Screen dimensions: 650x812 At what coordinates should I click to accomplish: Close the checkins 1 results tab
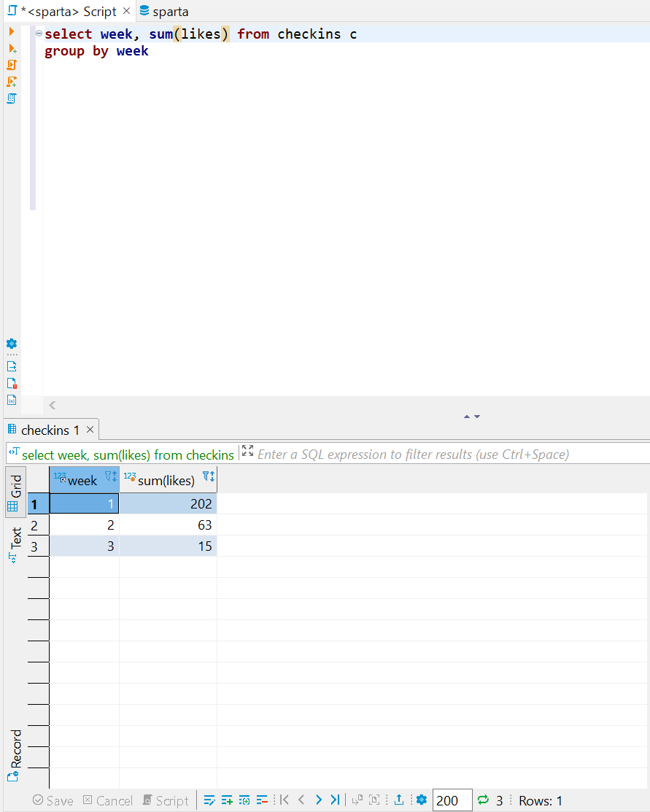90,429
